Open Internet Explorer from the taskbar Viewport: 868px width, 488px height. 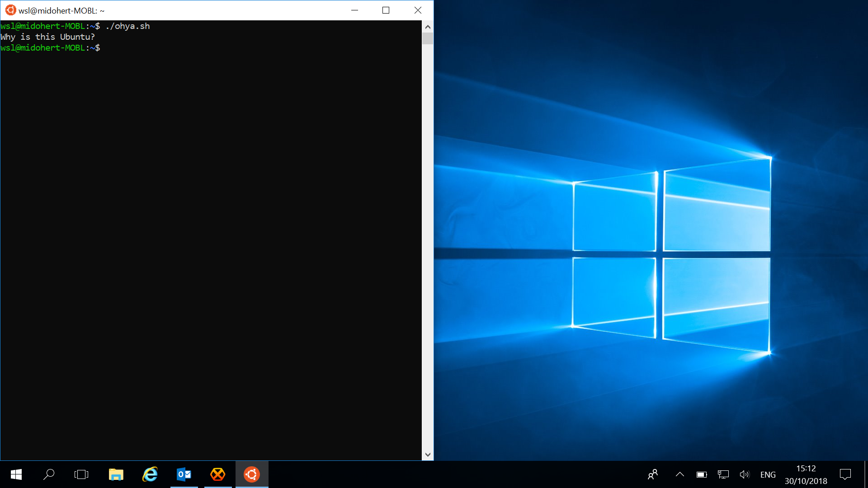click(x=150, y=474)
